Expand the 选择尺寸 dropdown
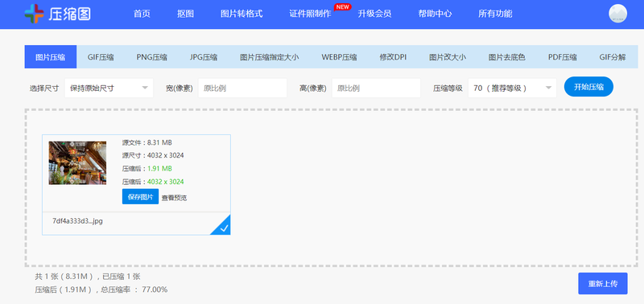This screenshot has height=304, width=644. pyautogui.click(x=109, y=88)
